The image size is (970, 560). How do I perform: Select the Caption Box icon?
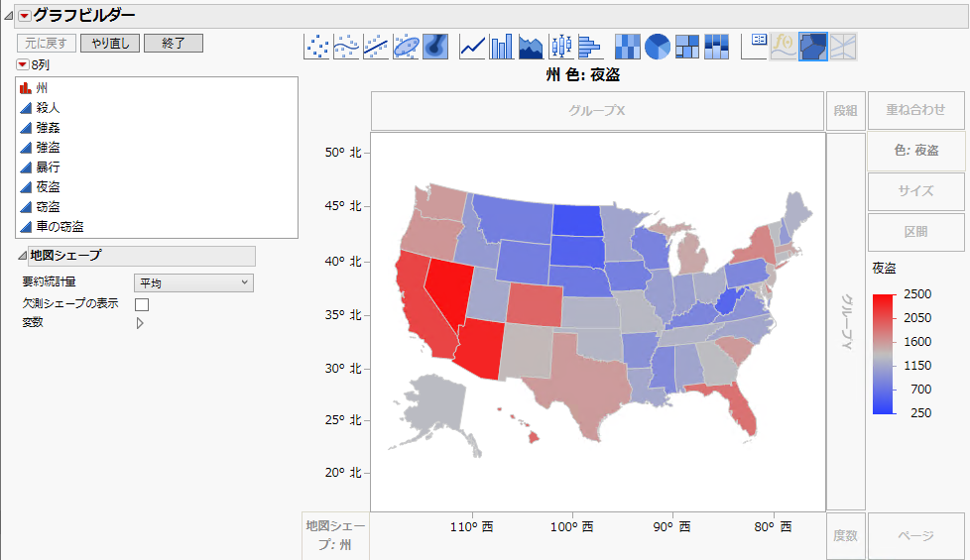pyautogui.click(x=754, y=47)
